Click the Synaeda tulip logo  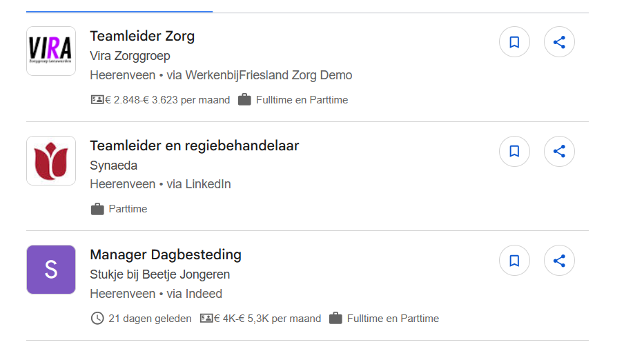(51, 161)
